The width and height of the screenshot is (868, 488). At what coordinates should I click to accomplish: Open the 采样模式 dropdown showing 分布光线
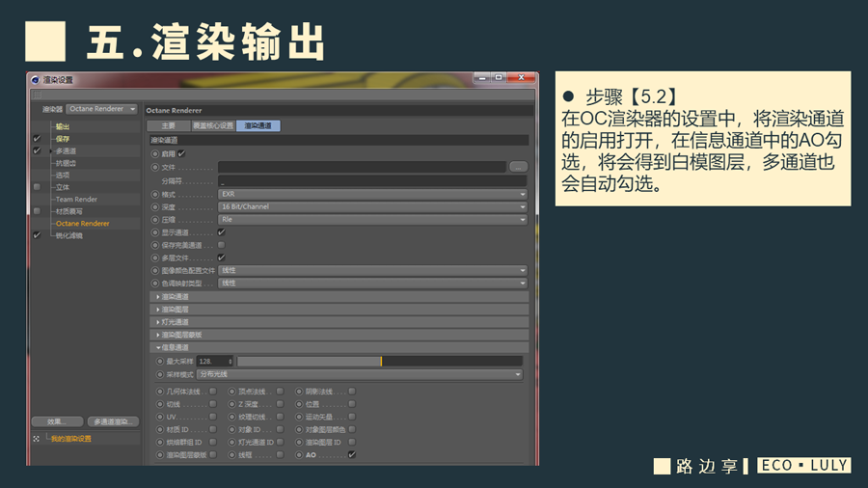[360, 374]
